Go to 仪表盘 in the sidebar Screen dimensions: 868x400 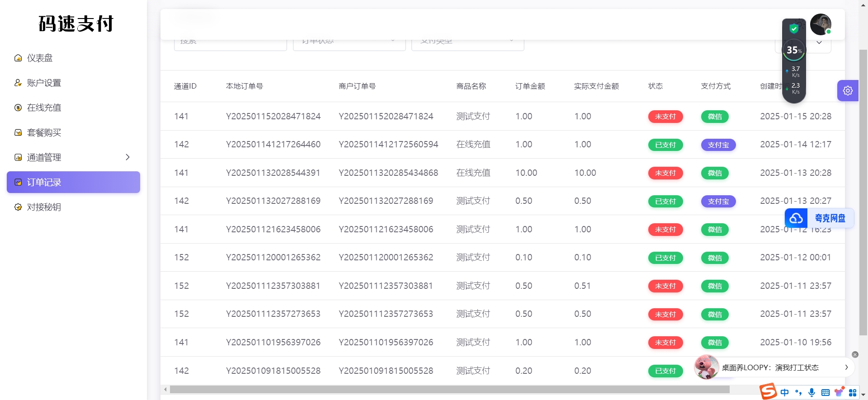tap(40, 58)
